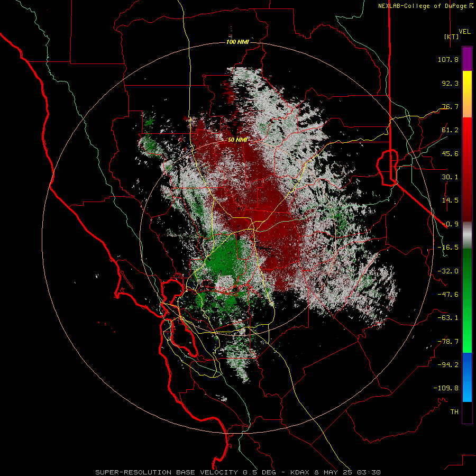The image size is (476, 476).
Task: Select the 100 NMI range ring label
Action: click(237, 42)
